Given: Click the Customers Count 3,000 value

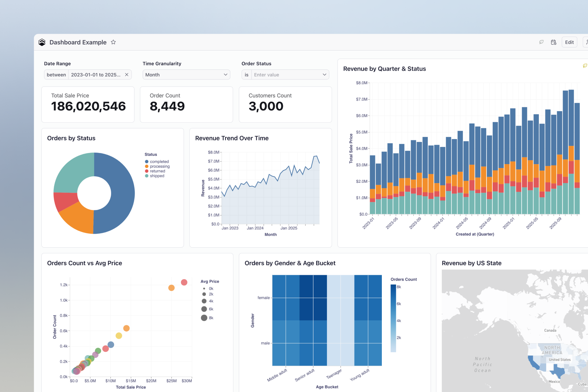Looking at the screenshot, I should [x=266, y=106].
